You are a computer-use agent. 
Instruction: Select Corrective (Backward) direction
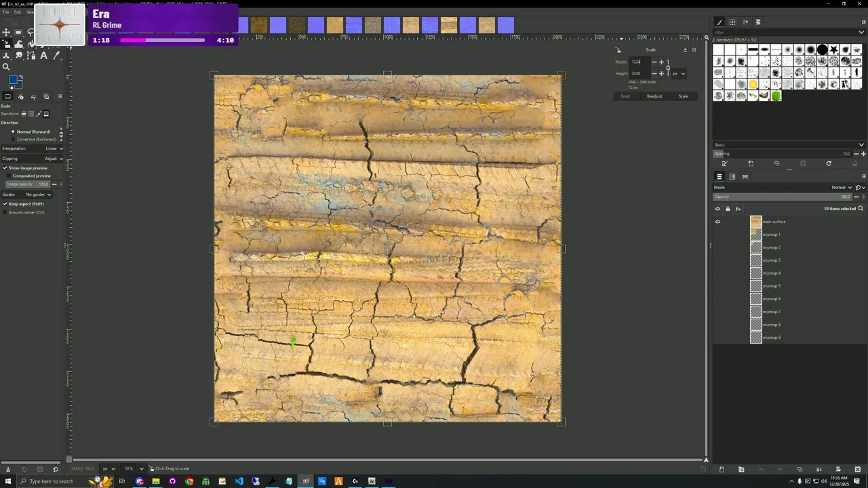click(x=34, y=139)
